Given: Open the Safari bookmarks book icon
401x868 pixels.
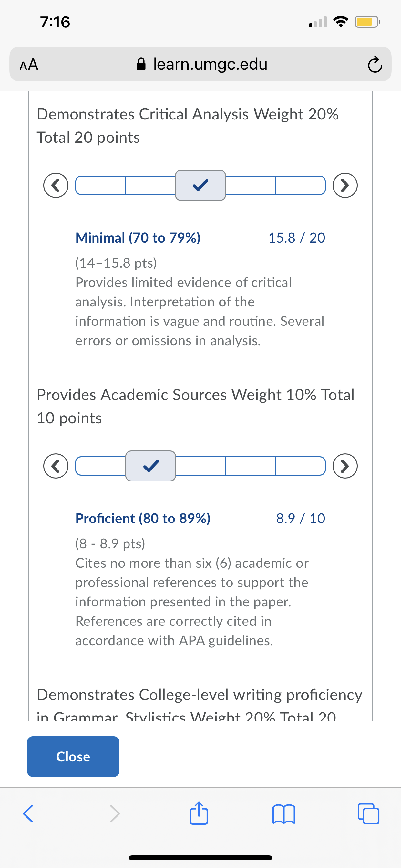Looking at the screenshot, I should [x=284, y=814].
